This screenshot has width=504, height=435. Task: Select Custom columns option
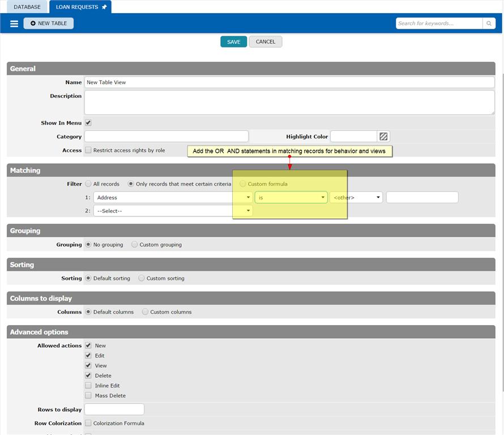(x=145, y=312)
